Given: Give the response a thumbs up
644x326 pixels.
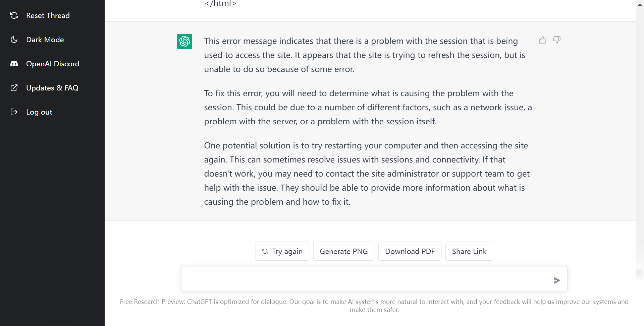Looking at the screenshot, I should tap(542, 40).
